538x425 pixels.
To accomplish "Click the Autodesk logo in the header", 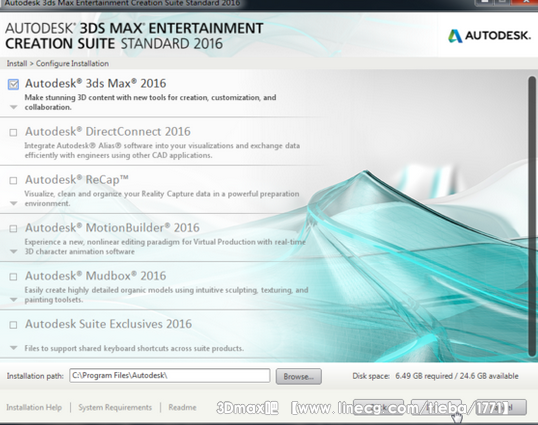I will coord(490,36).
